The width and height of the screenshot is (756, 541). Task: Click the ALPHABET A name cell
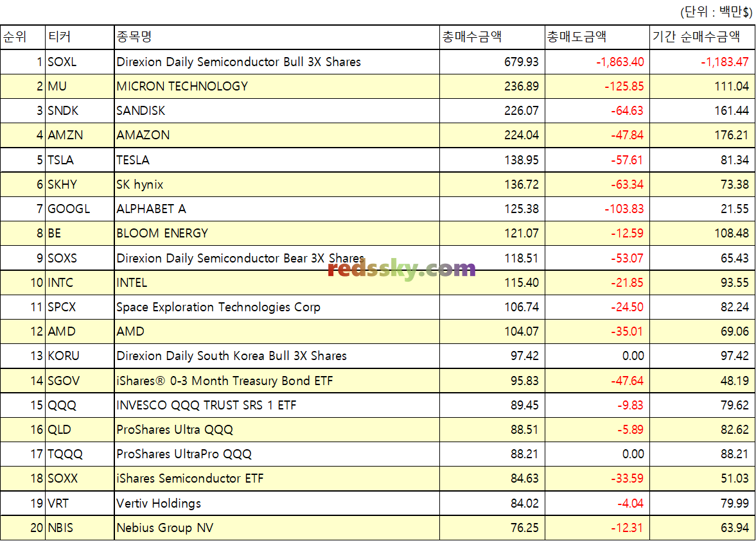277,209
